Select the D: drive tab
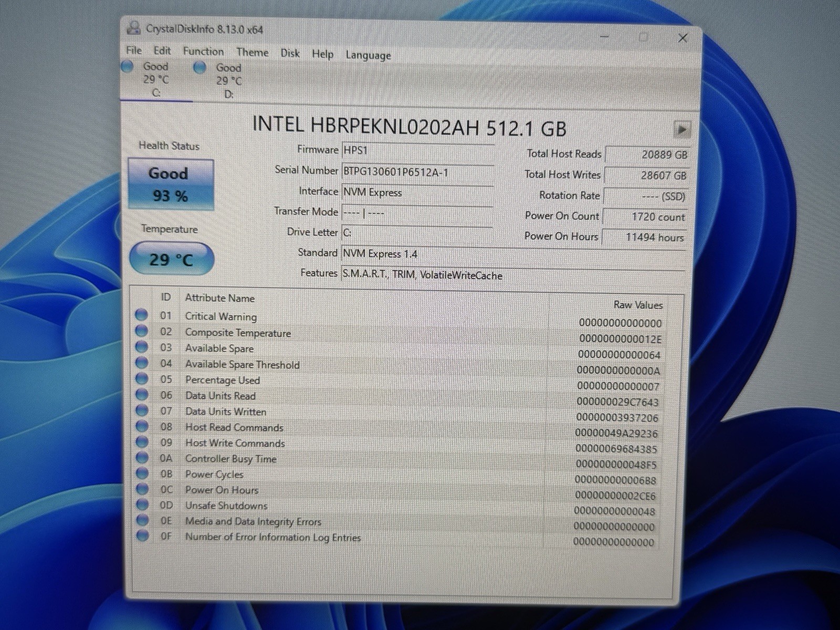The width and height of the screenshot is (840, 630). tap(229, 81)
